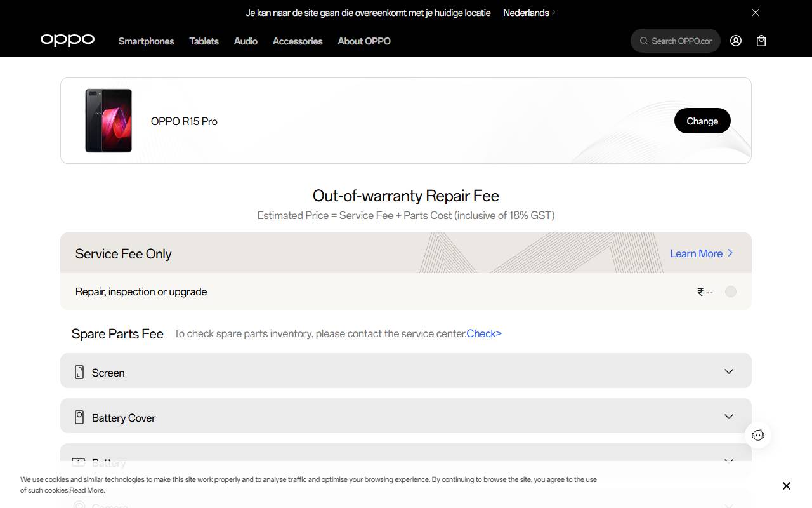Open the chat assistant bubble
This screenshot has width=812, height=508.
pos(758,435)
